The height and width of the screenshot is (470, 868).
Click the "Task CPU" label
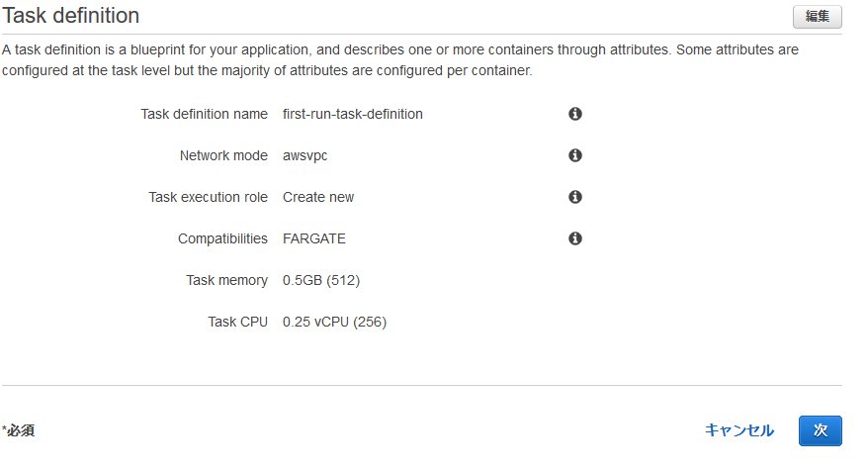coord(237,322)
